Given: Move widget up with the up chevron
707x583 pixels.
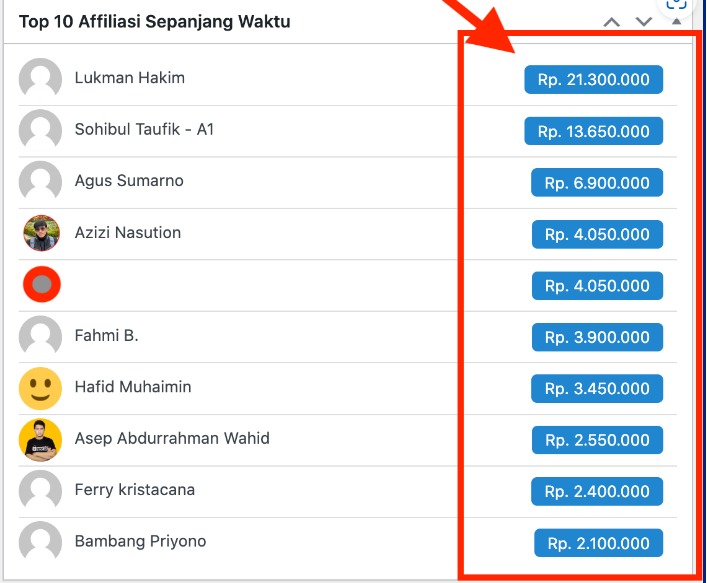Looking at the screenshot, I should tap(611, 22).
